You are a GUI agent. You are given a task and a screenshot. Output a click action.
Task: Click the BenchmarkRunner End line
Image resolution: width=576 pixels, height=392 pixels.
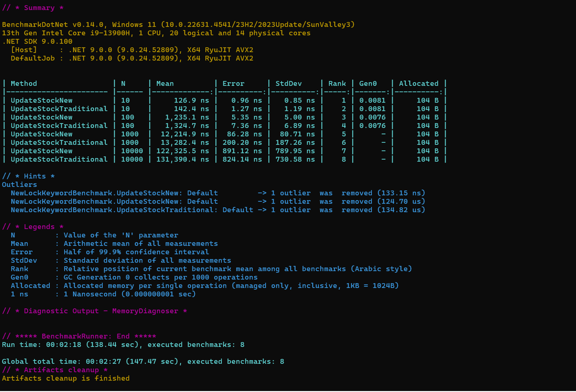pyautogui.click(x=79, y=336)
